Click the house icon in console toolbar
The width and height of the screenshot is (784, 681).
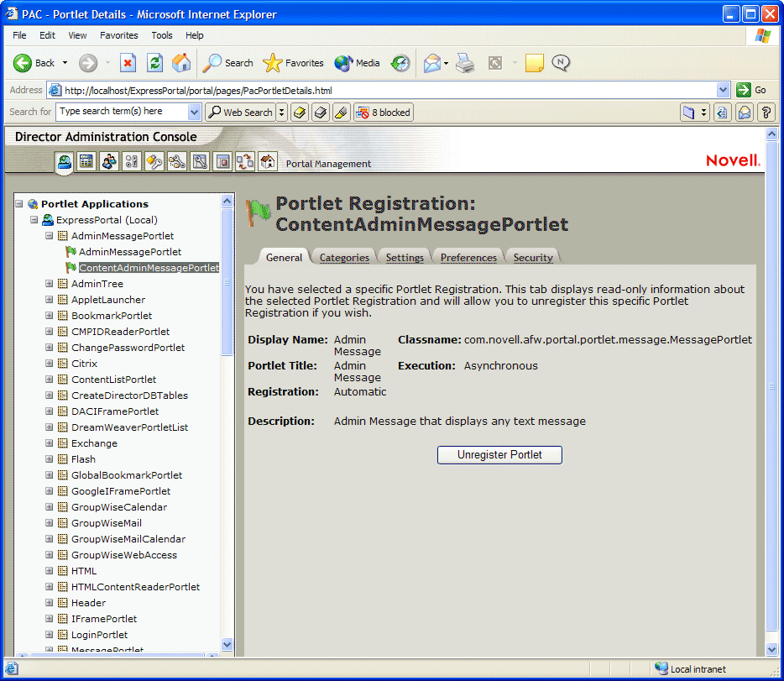pos(268,162)
